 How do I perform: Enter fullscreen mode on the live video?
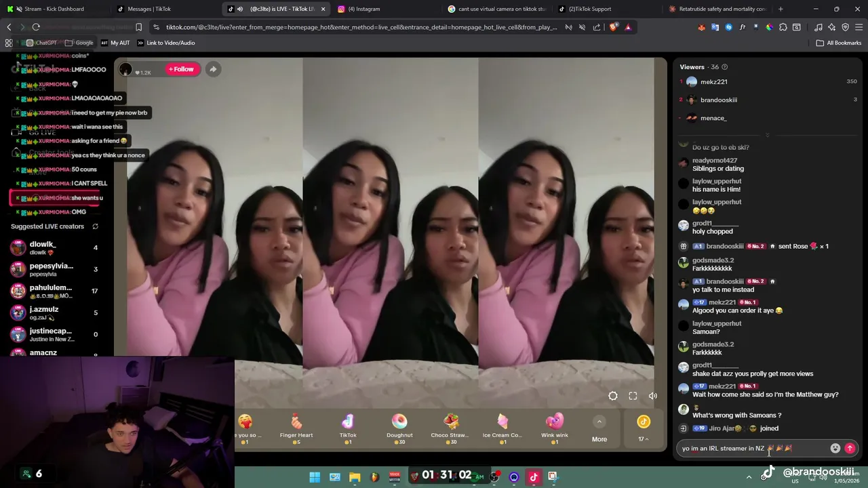[x=633, y=396]
